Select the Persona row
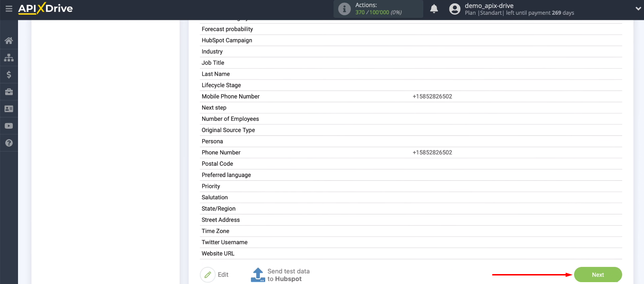The image size is (644, 284). coord(411,142)
